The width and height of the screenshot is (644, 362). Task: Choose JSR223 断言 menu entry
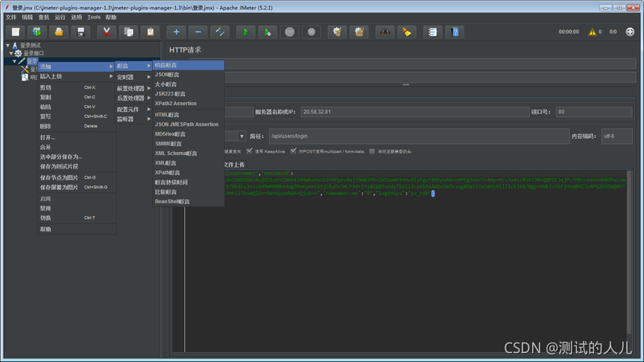[189, 94]
